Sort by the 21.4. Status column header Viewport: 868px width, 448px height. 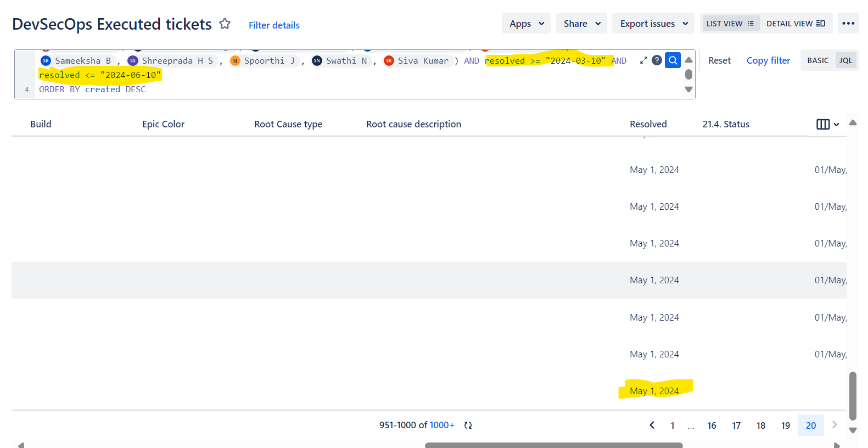tap(726, 124)
